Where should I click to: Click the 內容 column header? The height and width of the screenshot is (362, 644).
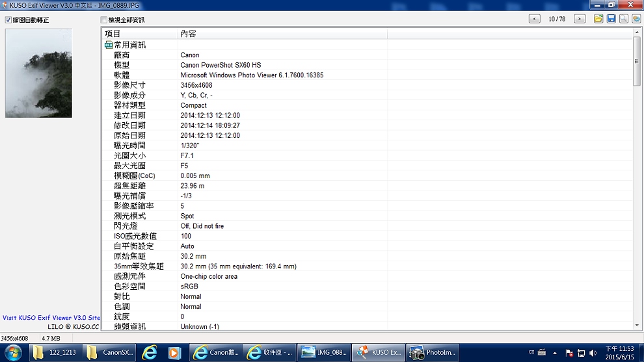(282, 34)
